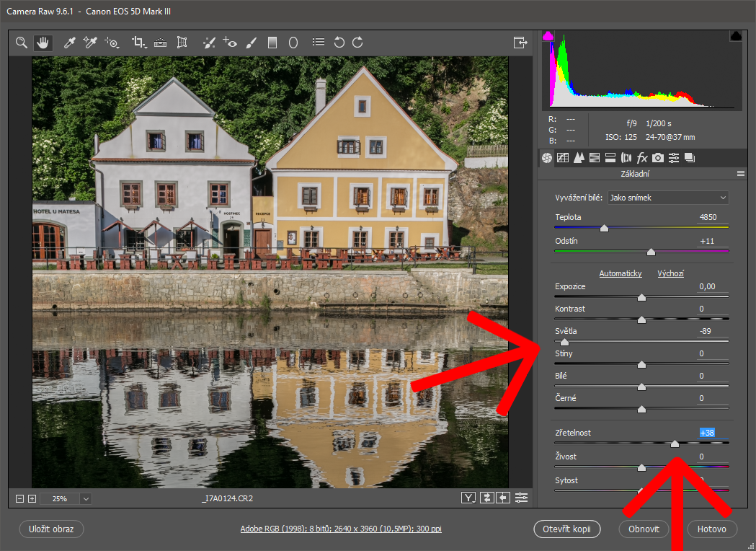Click the Hotovo button
Screen dimensions: 756x551
pyautogui.click(x=712, y=529)
